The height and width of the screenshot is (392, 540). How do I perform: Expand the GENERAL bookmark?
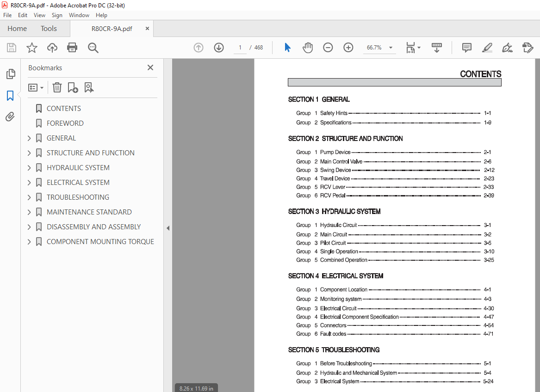(x=29, y=138)
